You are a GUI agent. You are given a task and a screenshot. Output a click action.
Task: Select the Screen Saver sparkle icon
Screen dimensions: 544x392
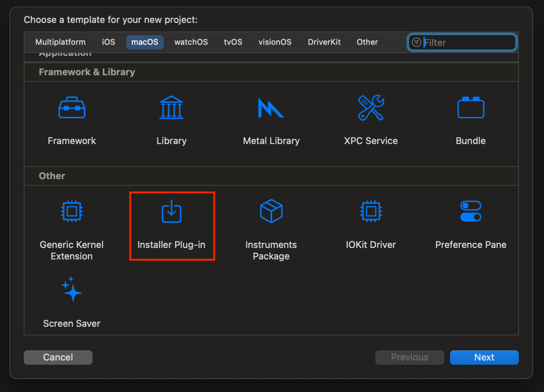pyautogui.click(x=72, y=289)
